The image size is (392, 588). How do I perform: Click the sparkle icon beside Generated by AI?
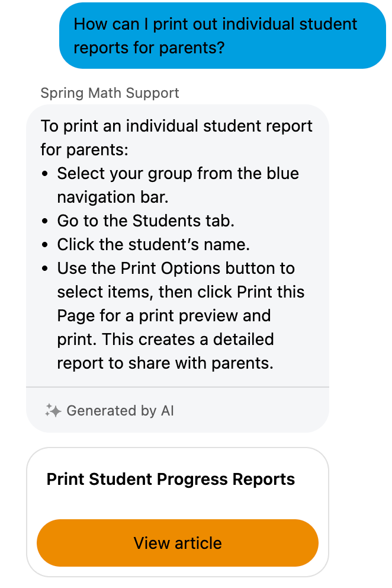pyautogui.click(x=53, y=411)
